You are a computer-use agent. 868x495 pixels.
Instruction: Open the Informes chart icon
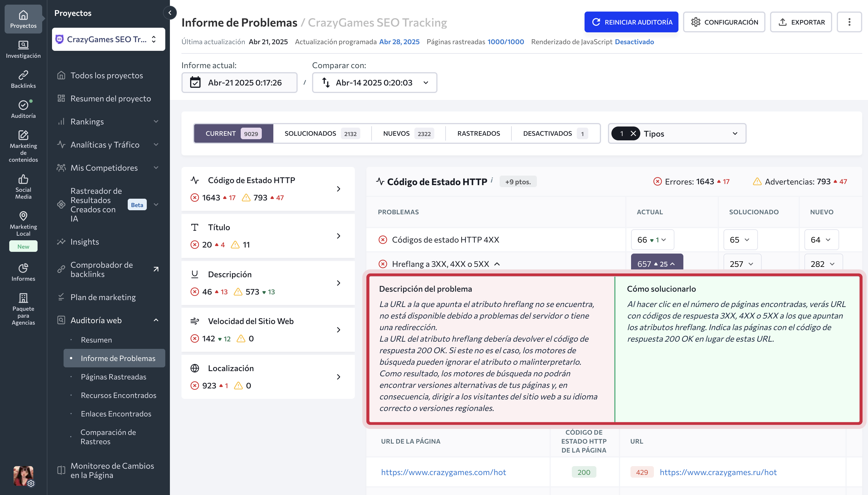[23, 268]
